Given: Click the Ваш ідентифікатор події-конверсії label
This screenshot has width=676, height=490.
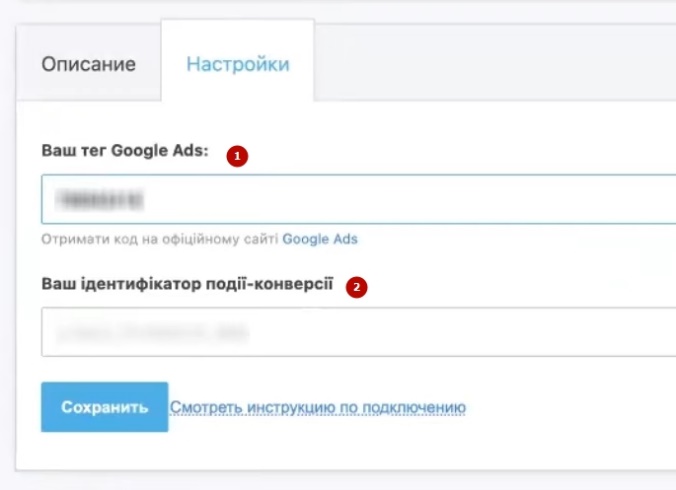Looking at the screenshot, I should coord(187,283).
